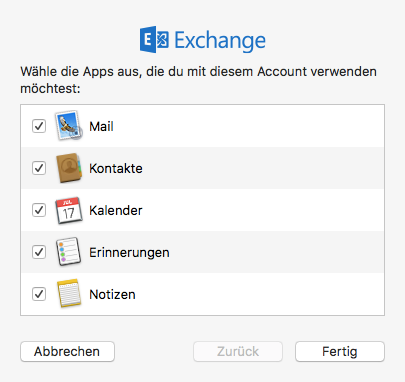
Task: Click the 'Wähle die Apps aus' instruction text
Action: coord(198,80)
